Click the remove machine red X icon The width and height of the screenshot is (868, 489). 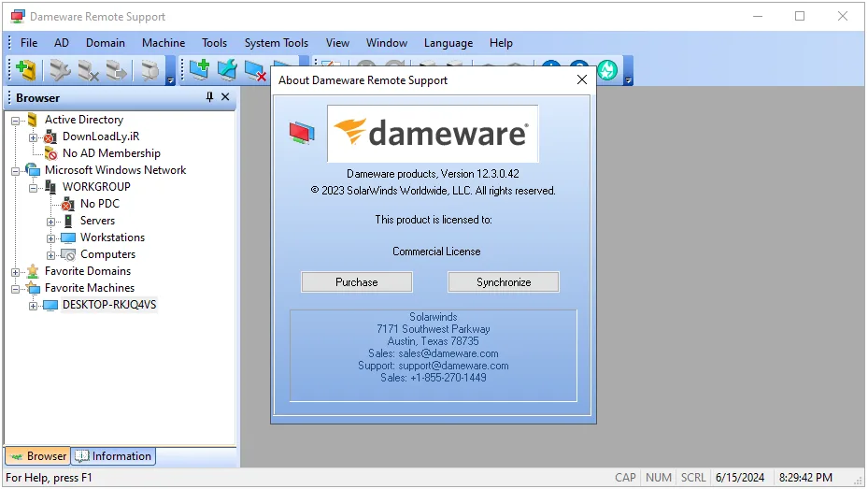coord(255,70)
